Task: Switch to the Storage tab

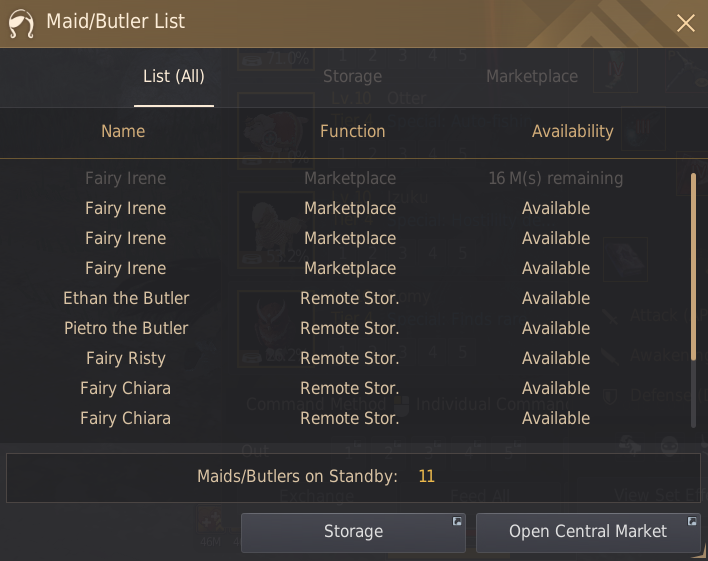Action: click(x=353, y=76)
